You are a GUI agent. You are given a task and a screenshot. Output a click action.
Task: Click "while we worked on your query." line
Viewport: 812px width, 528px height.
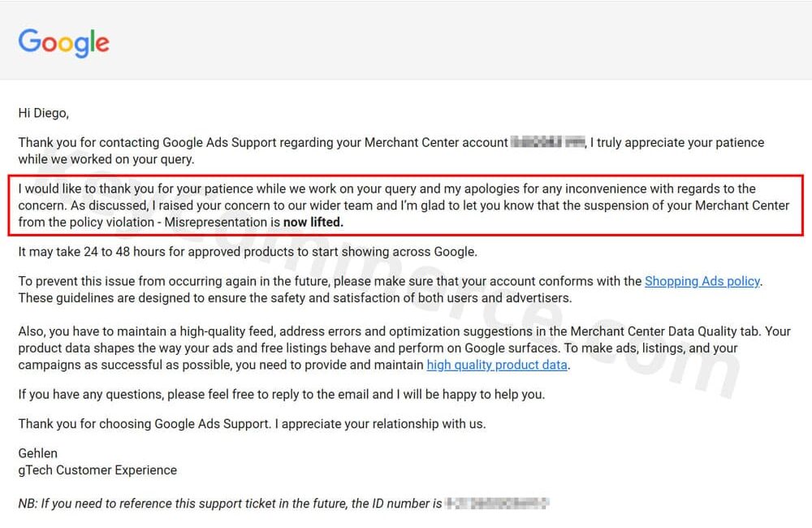pyautogui.click(x=106, y=159)
